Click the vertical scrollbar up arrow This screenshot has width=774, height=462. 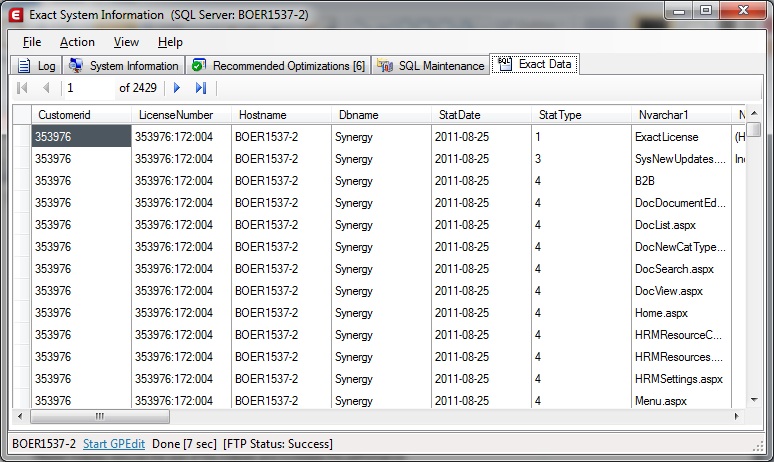[754, 114]
